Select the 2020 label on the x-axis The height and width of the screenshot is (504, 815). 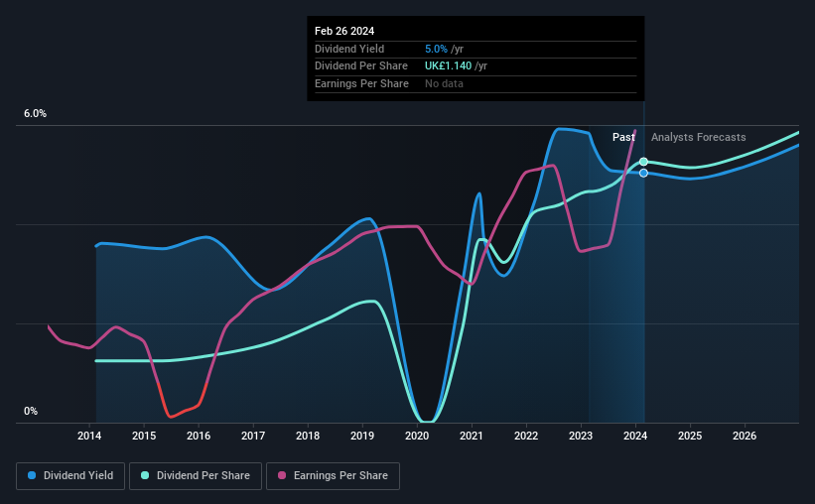coord(417,436)
